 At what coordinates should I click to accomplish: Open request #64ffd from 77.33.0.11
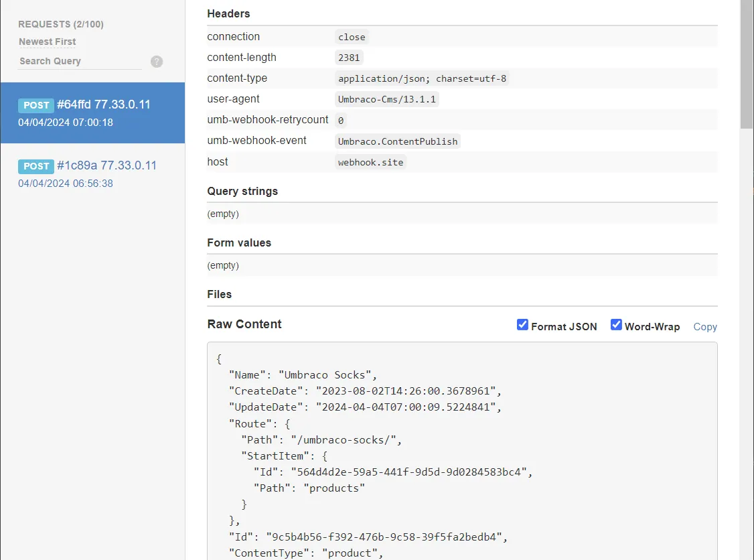coord(103,104)
